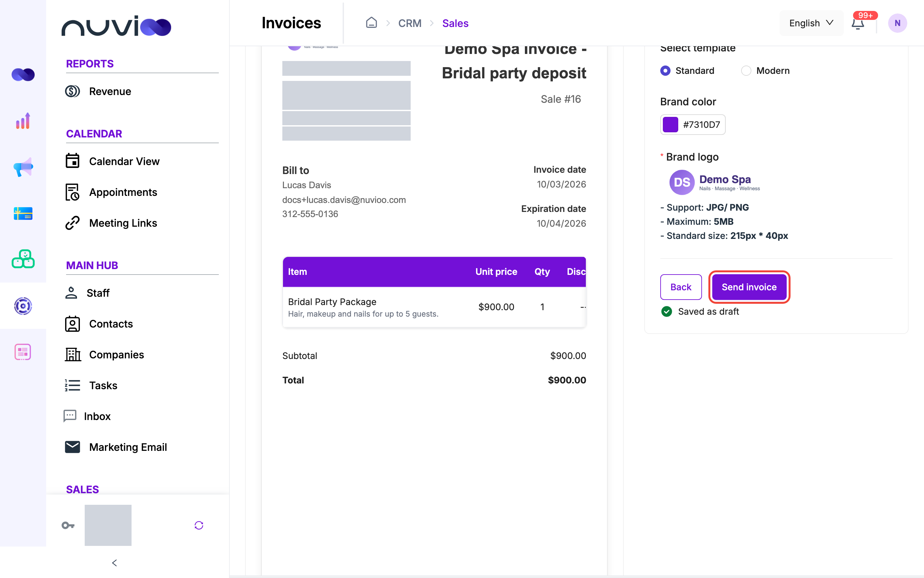Viewport: 924px width, 578px height.
Task: Click the home breadcrumb icon
Action: [x=371, y=23]
